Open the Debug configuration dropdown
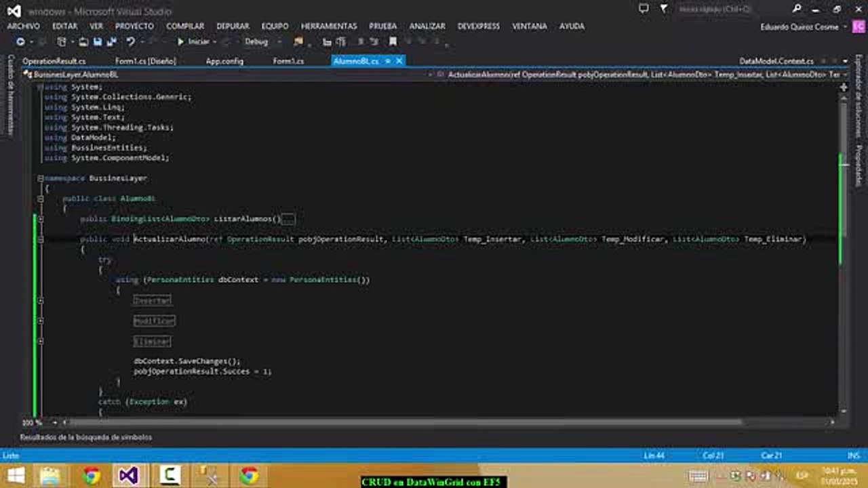This screenshot has width=868, height=488. pos(263,42)
